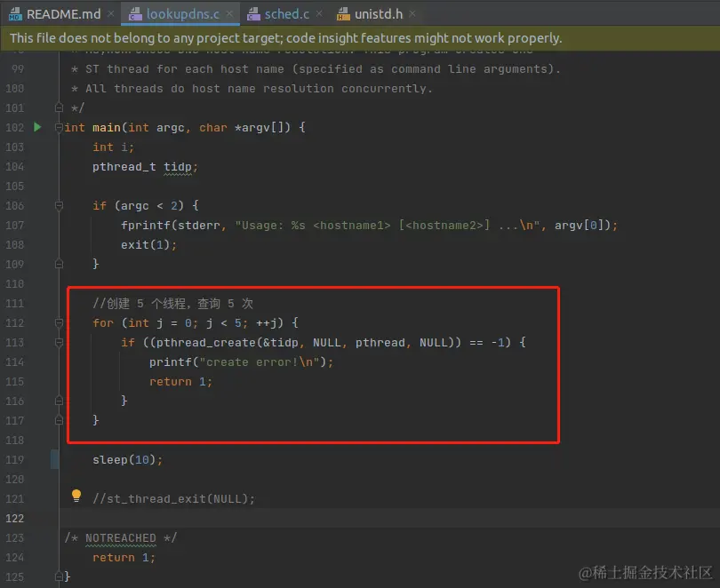The image size is (720, 588).
Task: Click the 'int main(int argc' signature
Action: tap(124, 127)
